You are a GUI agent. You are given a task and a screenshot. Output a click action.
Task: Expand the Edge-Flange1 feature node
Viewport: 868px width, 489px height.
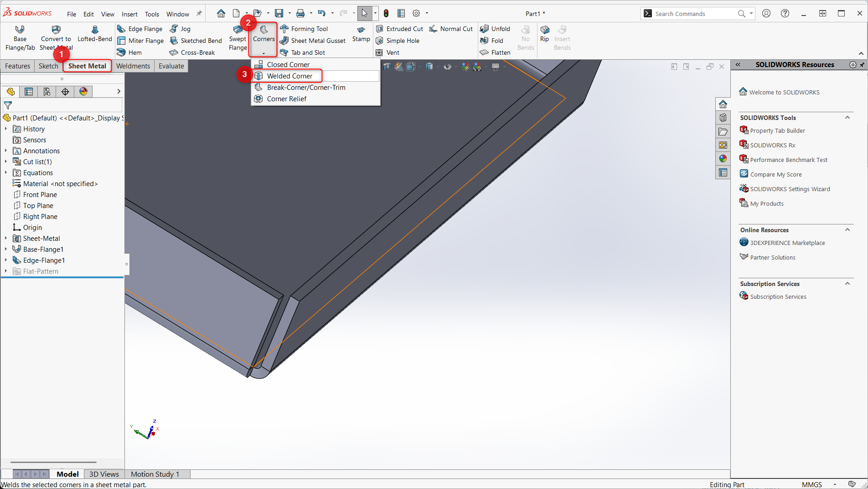6,260
